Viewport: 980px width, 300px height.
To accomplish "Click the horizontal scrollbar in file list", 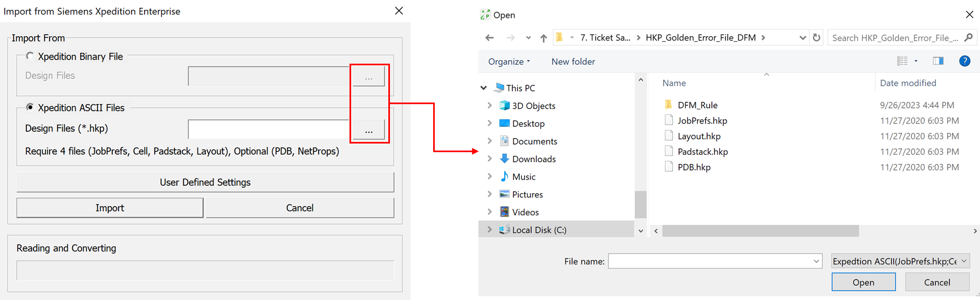I will point(760,231).
